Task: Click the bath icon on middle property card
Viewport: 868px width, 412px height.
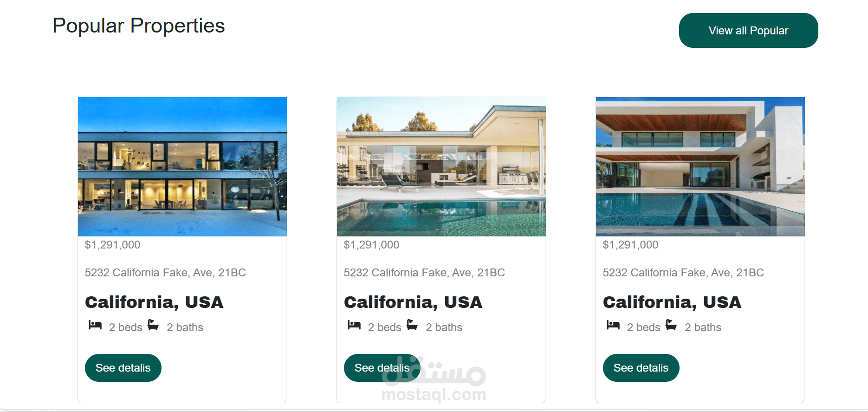Action: click(x=412, y=325)
